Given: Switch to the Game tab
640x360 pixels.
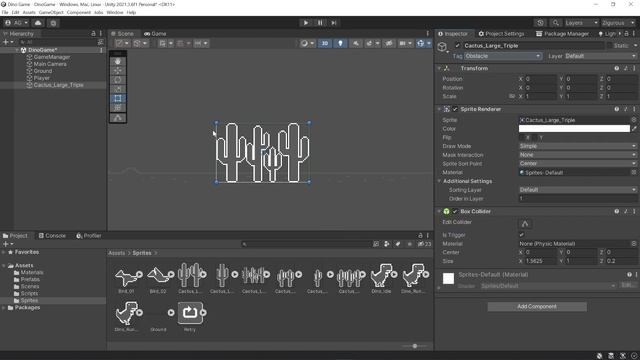Looking at the screenshot, I should [x=155, y=34].
